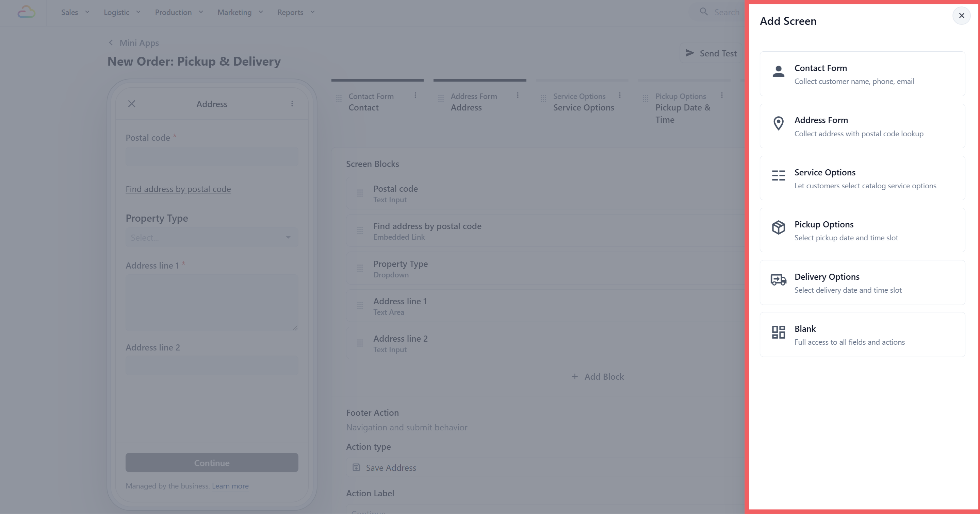The width and height of the screenshot is (980, 514).
Task: Close the Address phone preview with X
Action: click(132, 104)
